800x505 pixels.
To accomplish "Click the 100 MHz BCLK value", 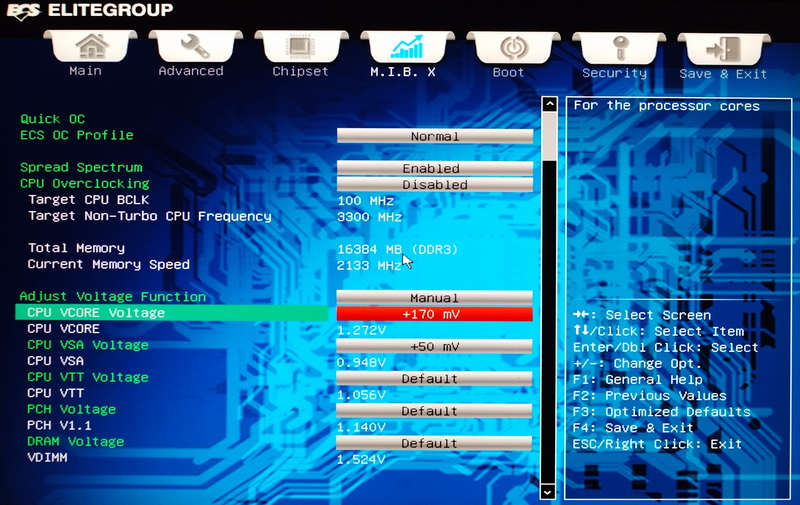I will [365, 200].
